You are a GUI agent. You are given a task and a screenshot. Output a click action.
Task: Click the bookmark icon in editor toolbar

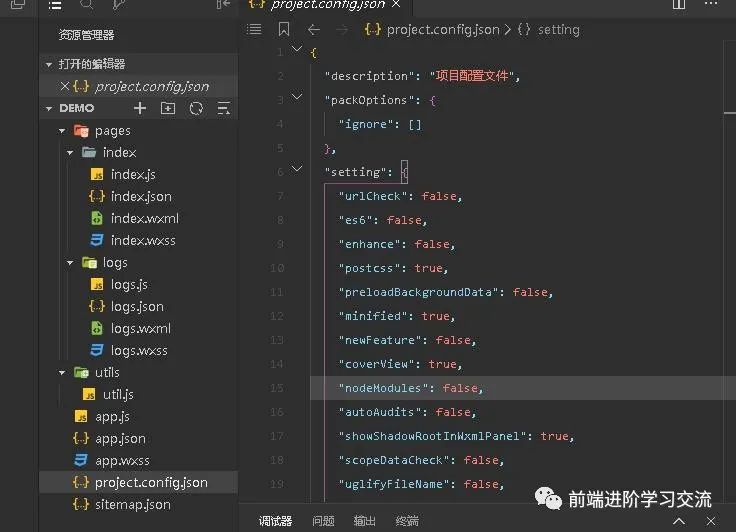coord(284,30)
